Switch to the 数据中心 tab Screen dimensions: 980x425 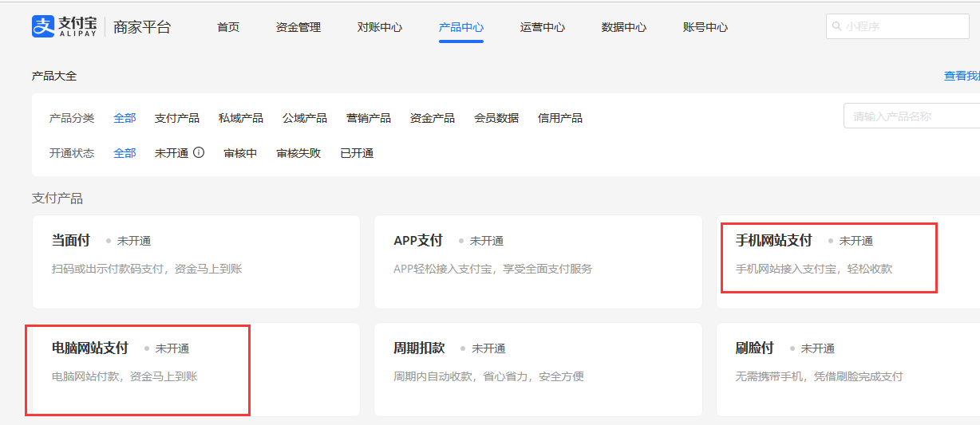coord(624,27)
